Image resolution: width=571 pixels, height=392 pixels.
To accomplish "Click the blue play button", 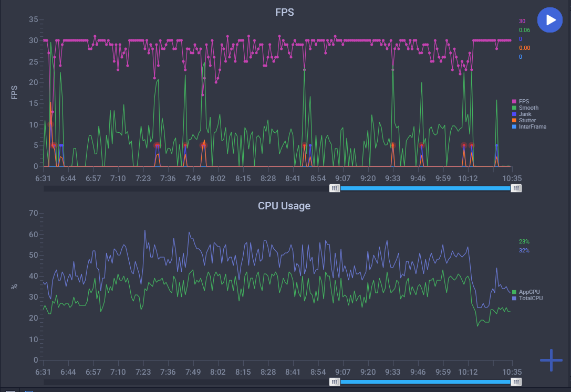I will point(549,20).
